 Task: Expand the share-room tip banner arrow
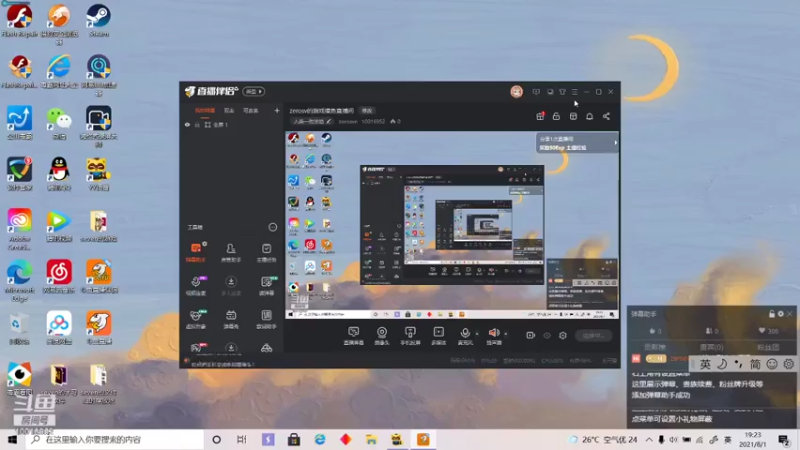(615, 143)
